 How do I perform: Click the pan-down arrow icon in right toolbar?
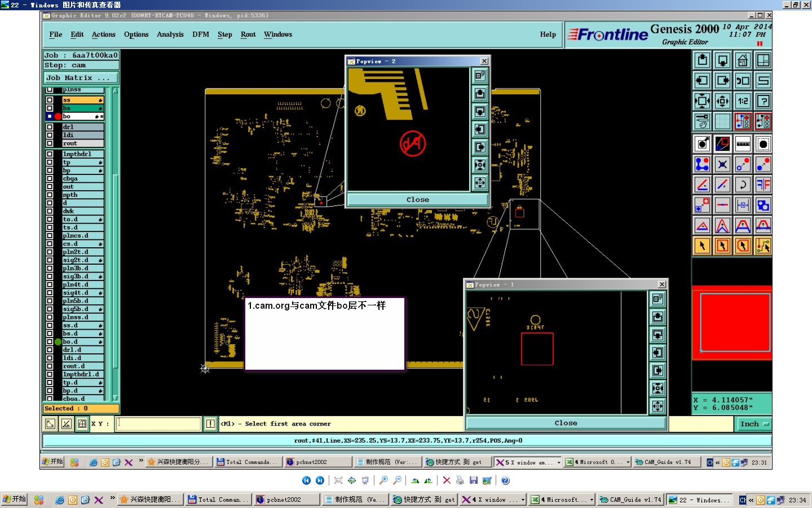coord(722,60)
